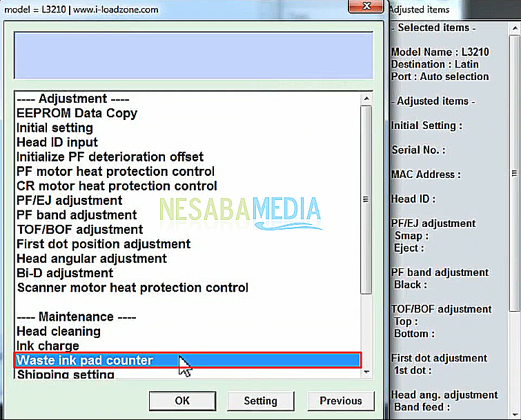Screen dimensions: 521x420
Task: Choose Scanner motor heat protection control
Action: point(132,288)
